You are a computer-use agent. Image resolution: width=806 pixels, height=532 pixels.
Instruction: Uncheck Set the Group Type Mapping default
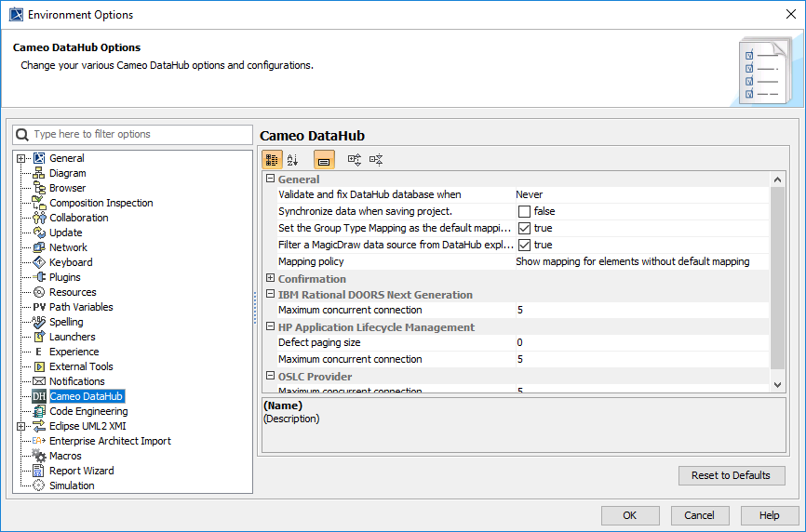(x=524, y=228)
